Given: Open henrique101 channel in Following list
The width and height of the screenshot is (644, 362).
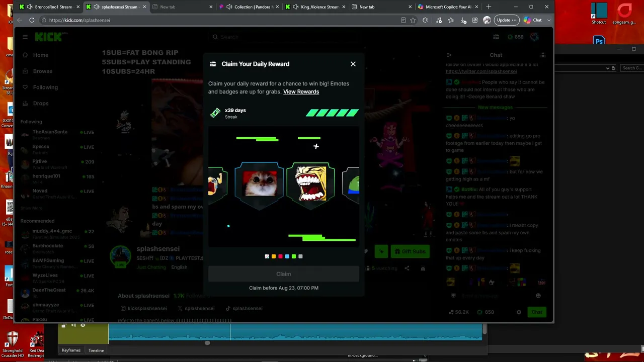Looking at the screenshot, I should tap(58, 178).
